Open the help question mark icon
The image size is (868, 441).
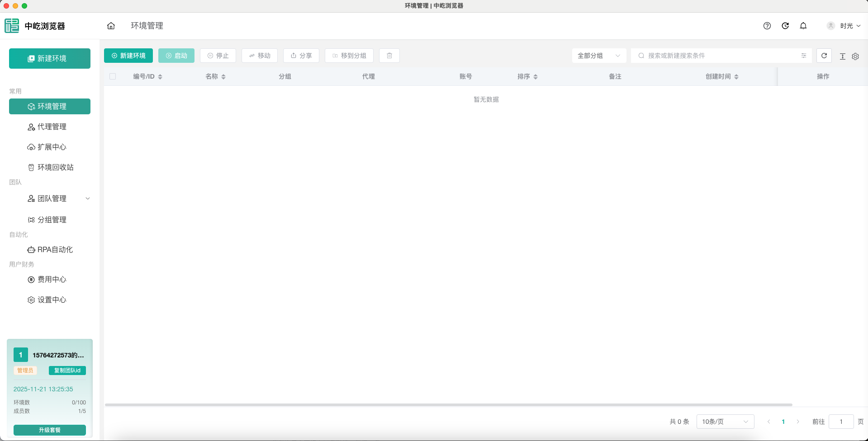(767, 26)
